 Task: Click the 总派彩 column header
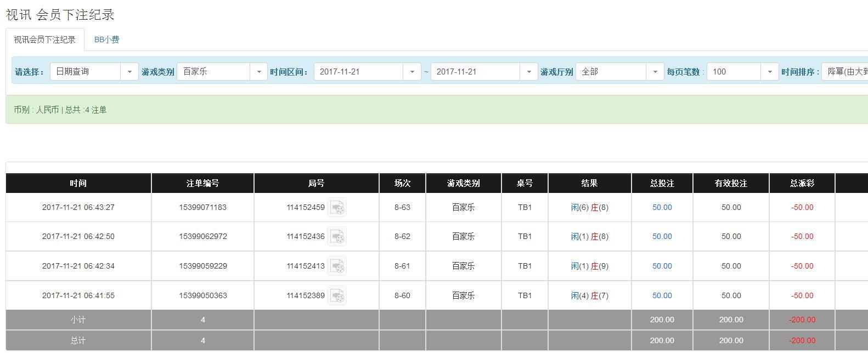pyautogui.click(x=802, y=183)
